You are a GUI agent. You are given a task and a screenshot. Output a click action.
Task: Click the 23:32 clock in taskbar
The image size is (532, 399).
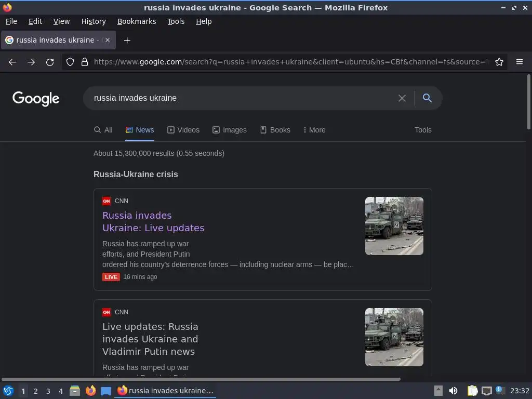pos(520,391)
